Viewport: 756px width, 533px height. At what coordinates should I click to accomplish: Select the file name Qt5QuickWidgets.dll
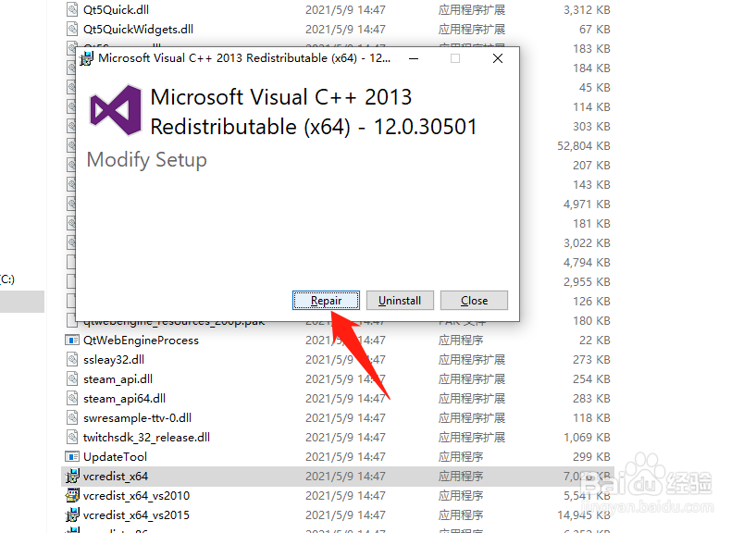pyautogui.click(x=139, y=29)
